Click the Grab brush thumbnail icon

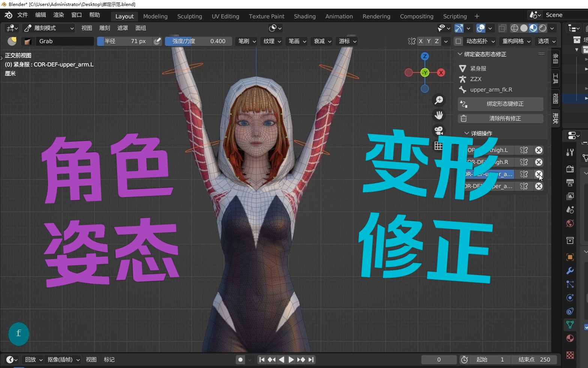(27, 41)
